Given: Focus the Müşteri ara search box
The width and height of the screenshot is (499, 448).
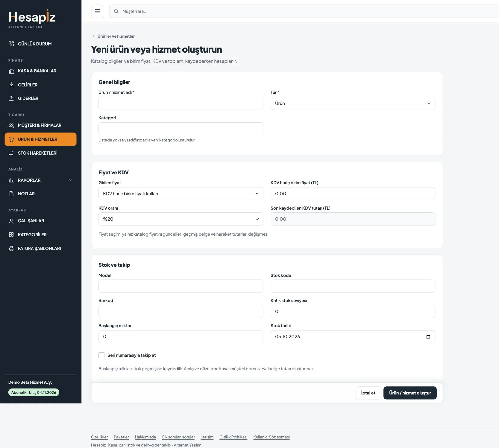Looking at the screenshot, I should [x=304, y=11].
